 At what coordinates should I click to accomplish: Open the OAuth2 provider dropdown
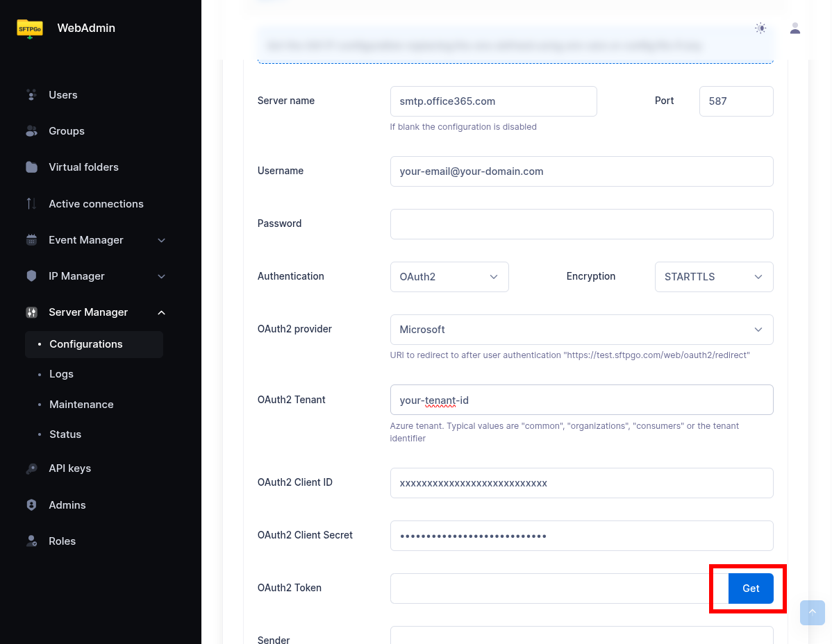pyautogui.click(x=581, y=330)
